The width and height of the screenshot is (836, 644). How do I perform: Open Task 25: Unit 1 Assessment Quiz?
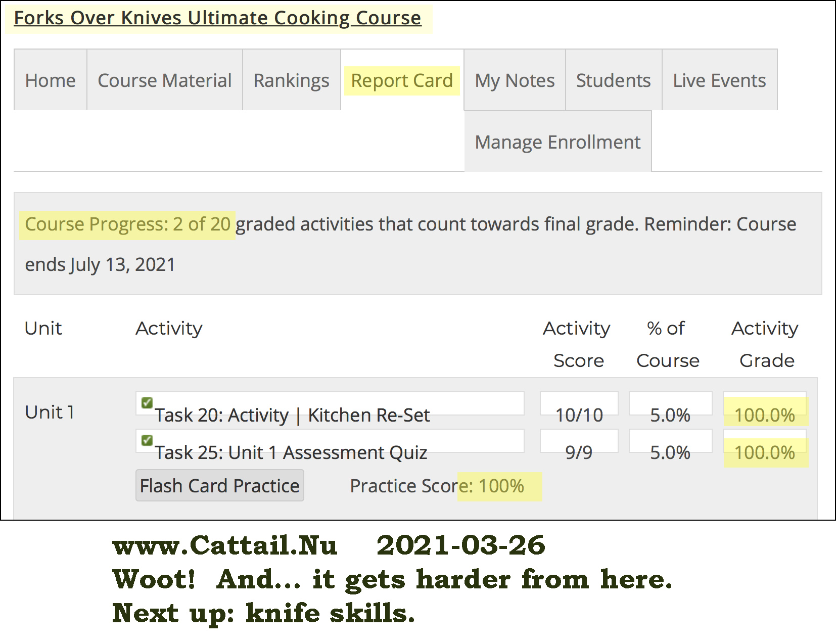(x=291, y=452)
